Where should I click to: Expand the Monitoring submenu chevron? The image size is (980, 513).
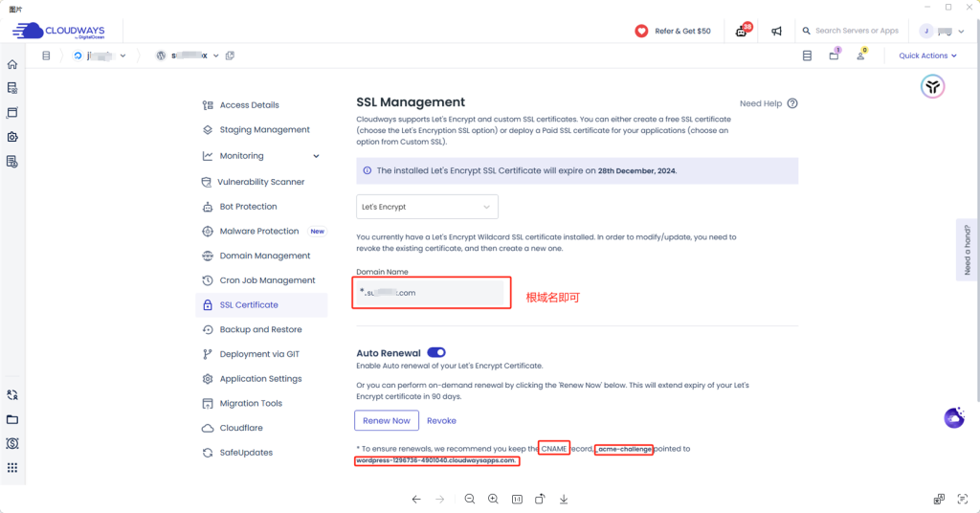[x=316, y=156]
